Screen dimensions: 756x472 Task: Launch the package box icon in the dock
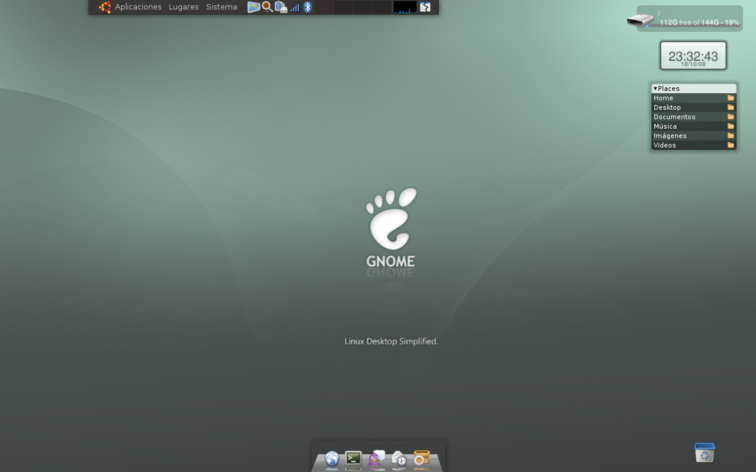click(x=421, y=458)
